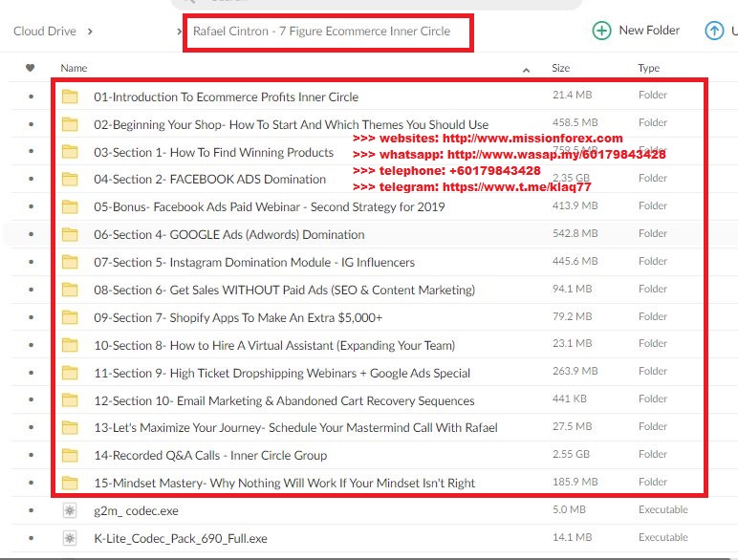Viewport: 738px width, 560px height.
Task: Expand breadcrumb chevron before Rafael Cintron folder
Action: coord(179,32)
